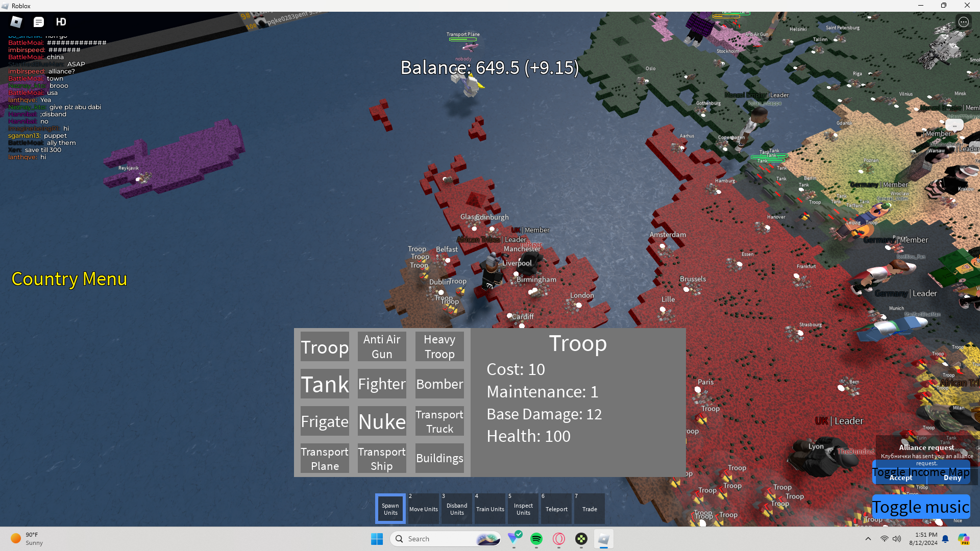Select the Move Units hotbar slot
This screenshot has height=551, width=980.
(x=424, y=509)
